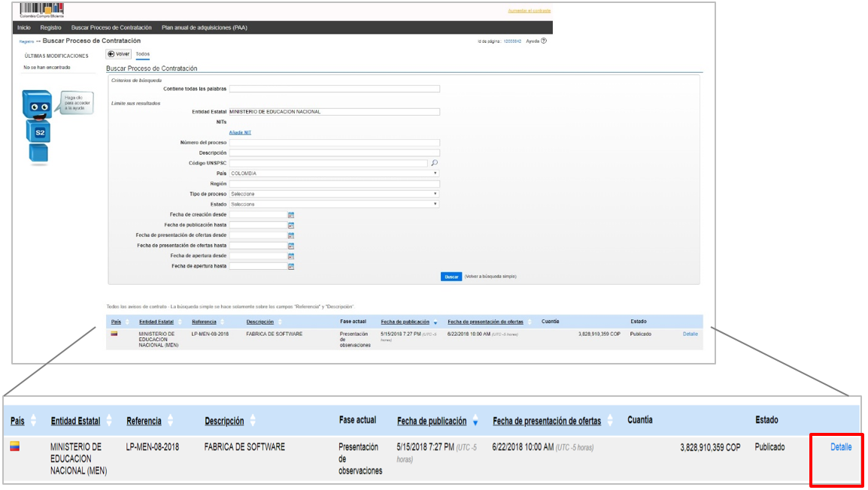Open Registro in the top navigation bar

[x=50, y=28]
